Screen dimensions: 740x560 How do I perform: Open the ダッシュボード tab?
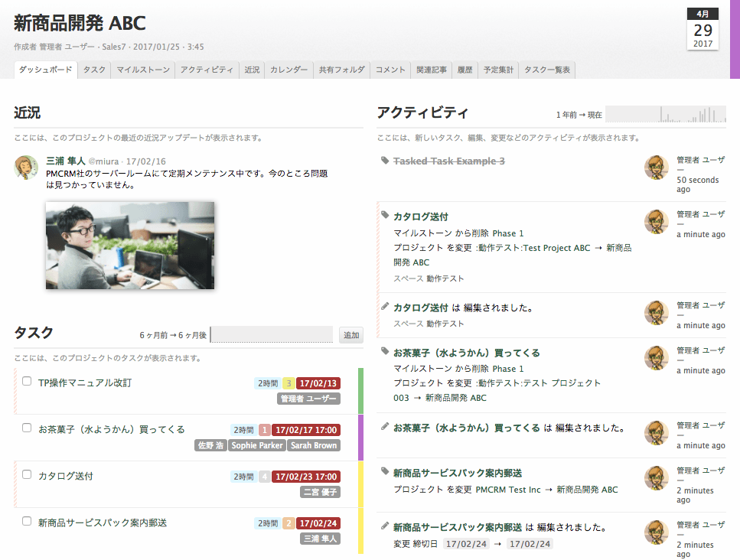(x=46, y=70)
